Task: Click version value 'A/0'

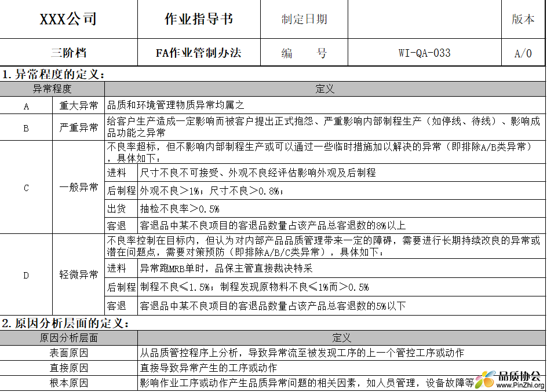Action: (523, 53)
